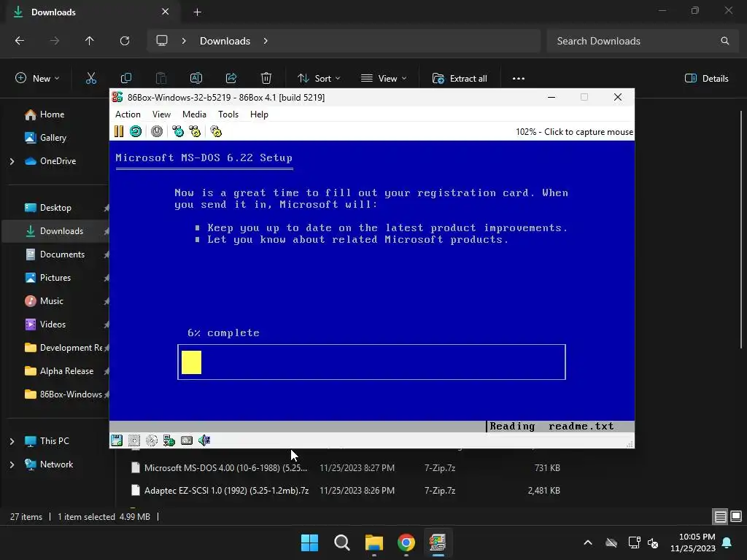Screen dimensions: 747x560
Task: Expand the Network tree node
Action: [x=12, y=464]
